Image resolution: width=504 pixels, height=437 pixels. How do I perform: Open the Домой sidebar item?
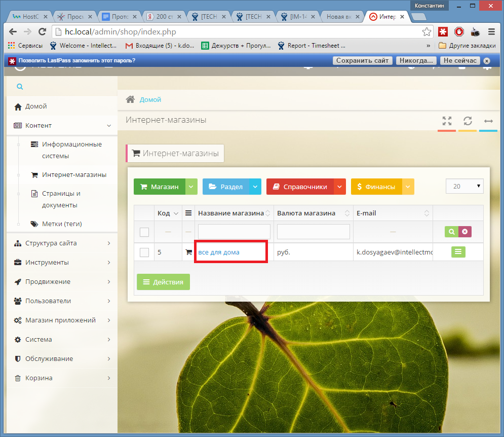[62, 106]
